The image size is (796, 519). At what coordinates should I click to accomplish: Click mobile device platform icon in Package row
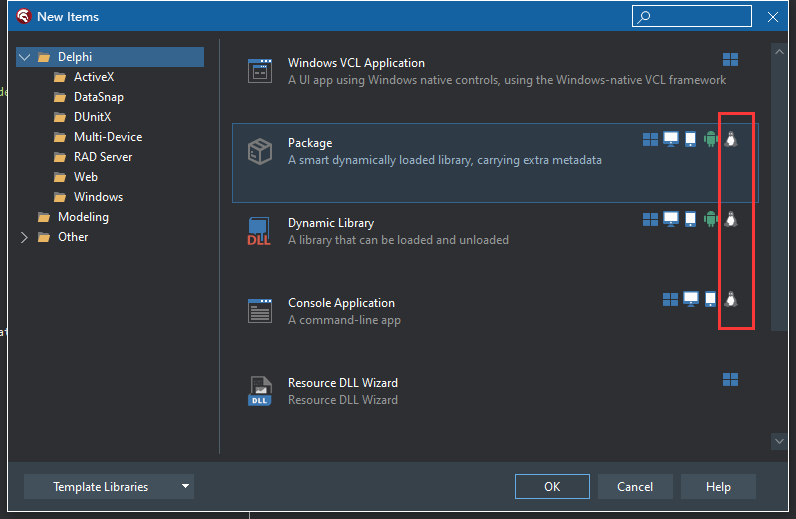coord(690,139)
